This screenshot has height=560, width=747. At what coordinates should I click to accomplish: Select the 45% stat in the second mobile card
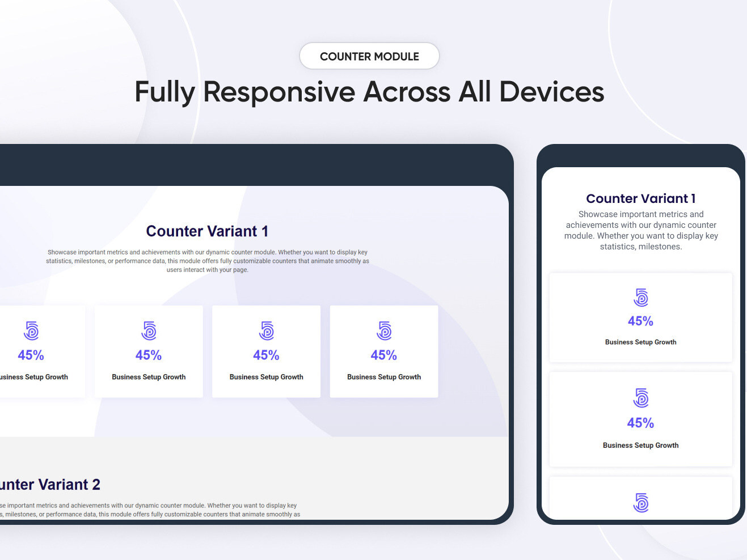point(640,422)
